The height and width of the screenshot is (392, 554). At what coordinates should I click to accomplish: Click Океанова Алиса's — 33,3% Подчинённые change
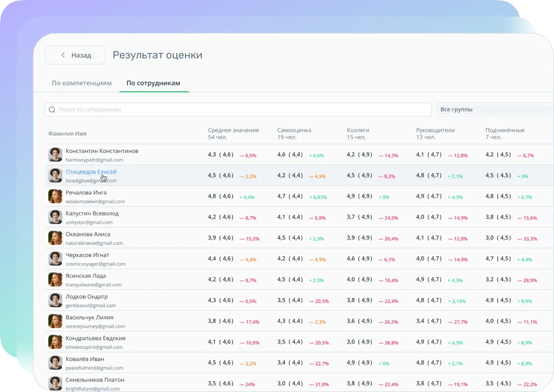[x=527, y=239]
